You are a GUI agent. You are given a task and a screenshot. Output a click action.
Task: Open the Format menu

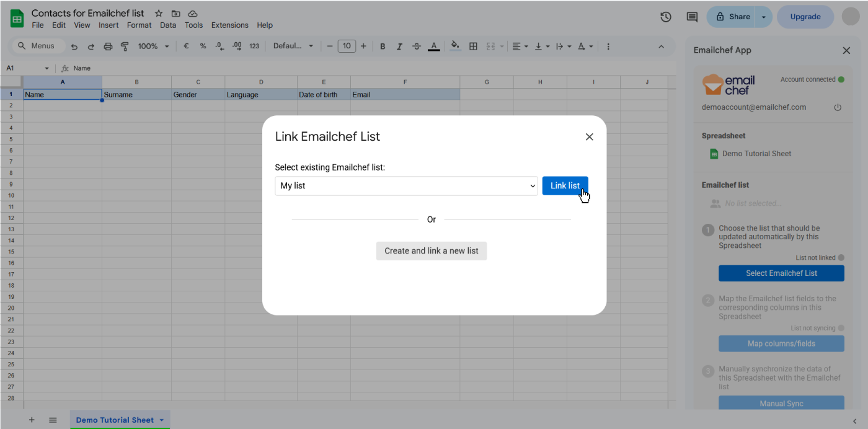pos(139,25)
